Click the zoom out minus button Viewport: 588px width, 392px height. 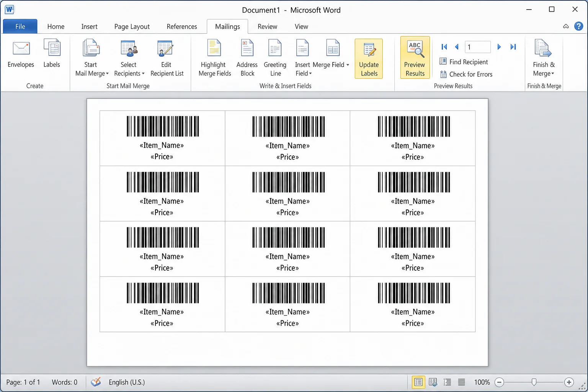tap(499, 382)
